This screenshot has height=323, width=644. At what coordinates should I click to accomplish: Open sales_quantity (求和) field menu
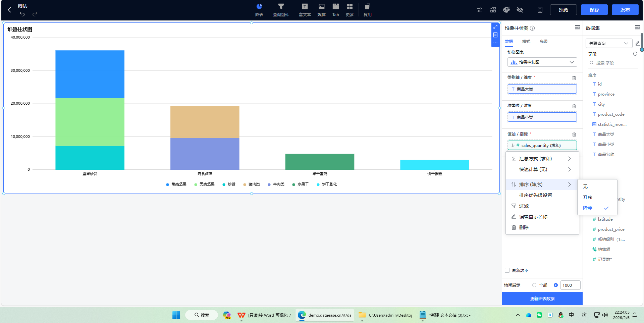pos(542,145)
